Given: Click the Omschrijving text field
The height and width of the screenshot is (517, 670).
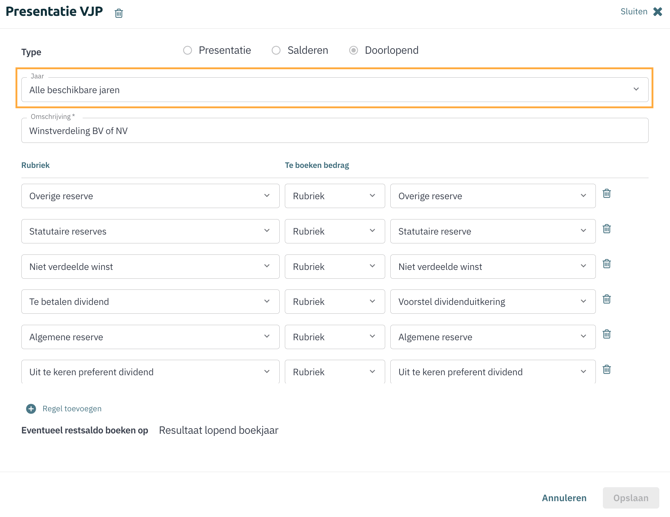Looking at the screenshot, I should [x=334, y=131].
